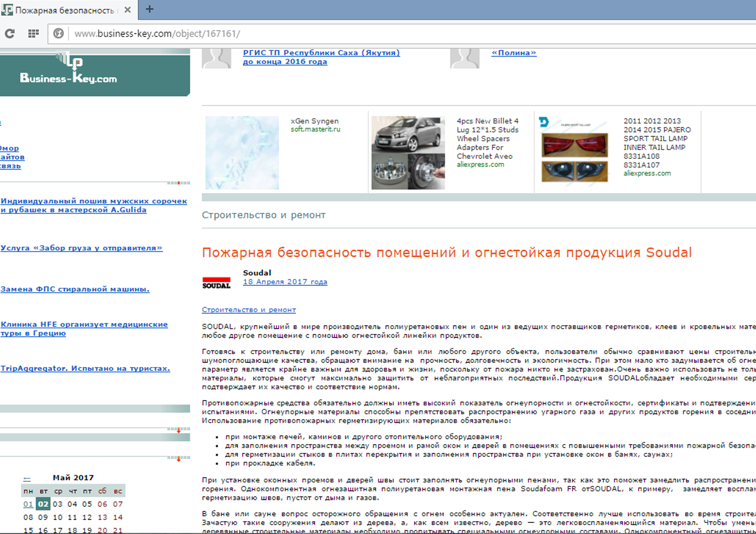Open Индивидуальный пошив мужских сорочек link
The width and height of the screenshot is (756, 534).
point(94,206)
